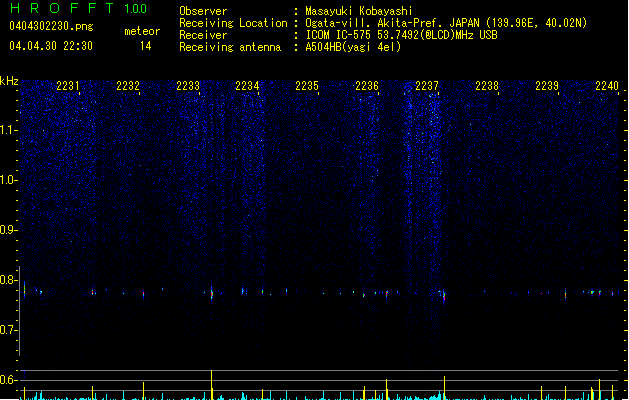Click the 0.8 kHz axis label
Screen dimensions: 629x400
pos(9,280)
